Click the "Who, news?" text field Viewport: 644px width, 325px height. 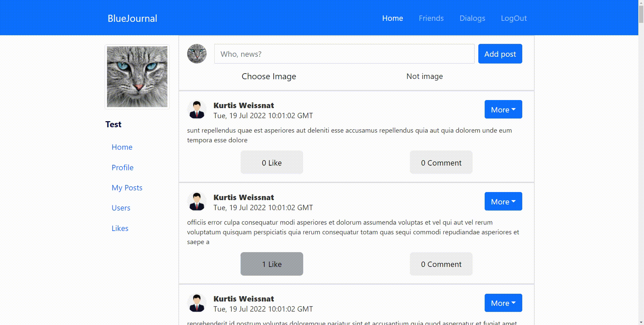click(x=344, y=54)
